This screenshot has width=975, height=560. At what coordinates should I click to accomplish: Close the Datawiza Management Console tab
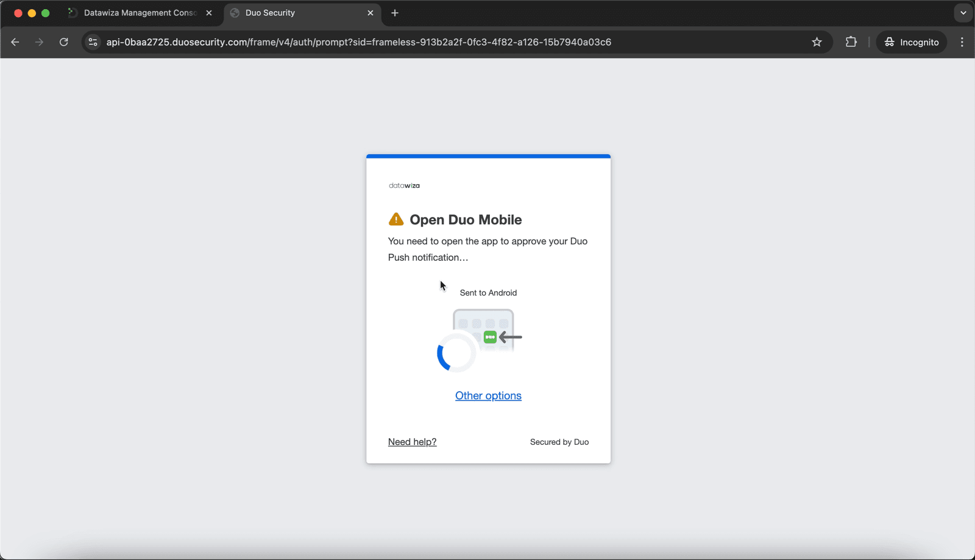pos(209,13)
